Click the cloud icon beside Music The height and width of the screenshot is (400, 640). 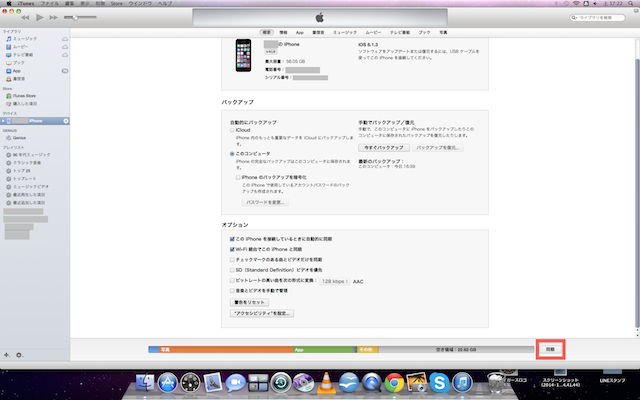click(x=64, y=39)
